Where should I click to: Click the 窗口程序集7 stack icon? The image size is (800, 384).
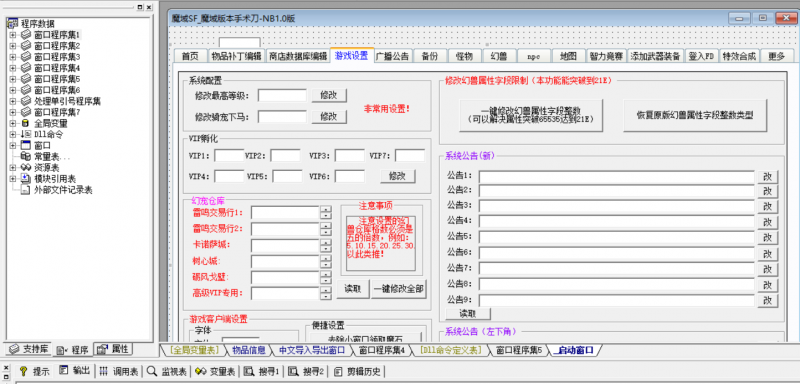tap(26, 112)
